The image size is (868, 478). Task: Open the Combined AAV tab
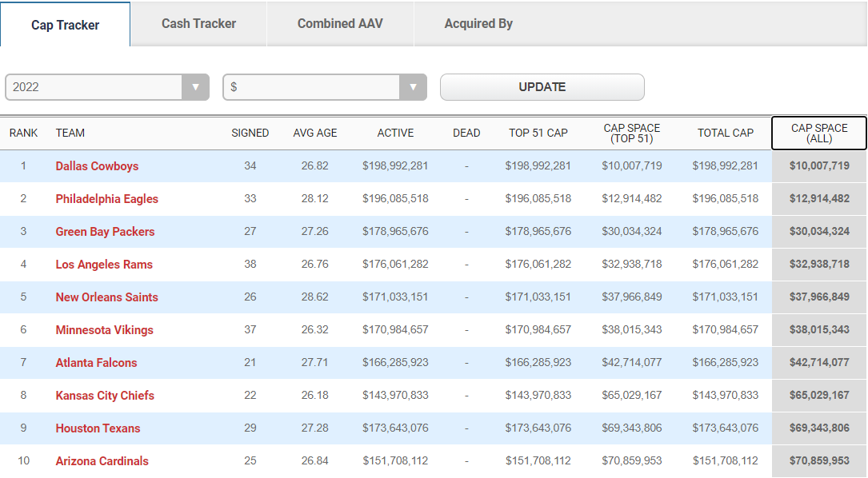(340, 24)
